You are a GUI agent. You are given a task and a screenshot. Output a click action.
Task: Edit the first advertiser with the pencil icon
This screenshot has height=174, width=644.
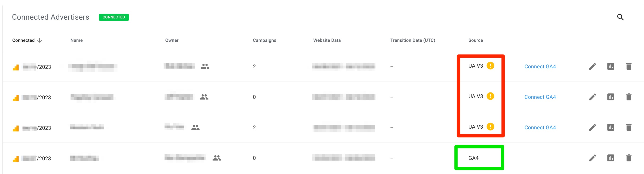(592, 66)
